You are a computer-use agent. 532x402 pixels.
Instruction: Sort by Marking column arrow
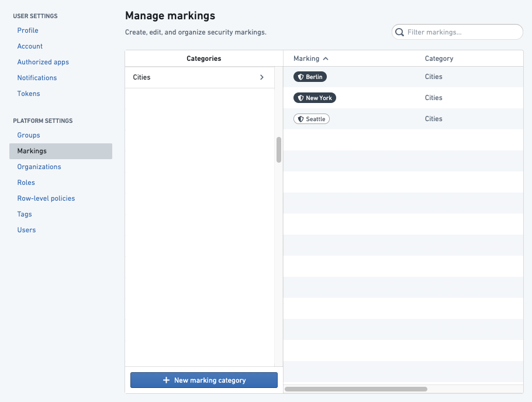(x=326, y=59)
